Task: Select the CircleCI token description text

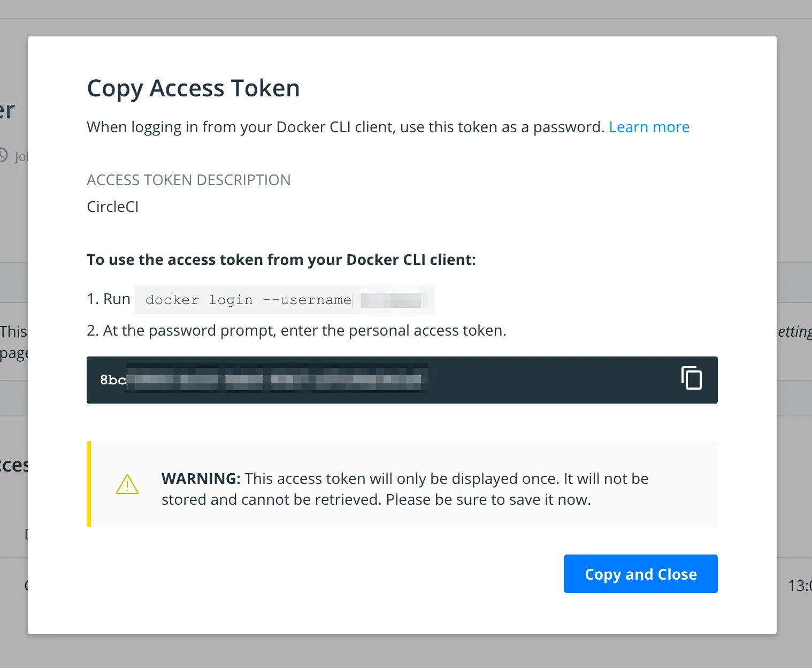Action: [x=112, y=207]
